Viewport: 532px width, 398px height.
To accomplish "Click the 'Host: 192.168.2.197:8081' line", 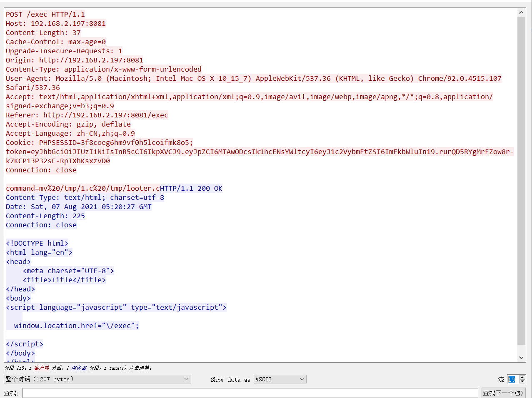I will click(56, 23).
